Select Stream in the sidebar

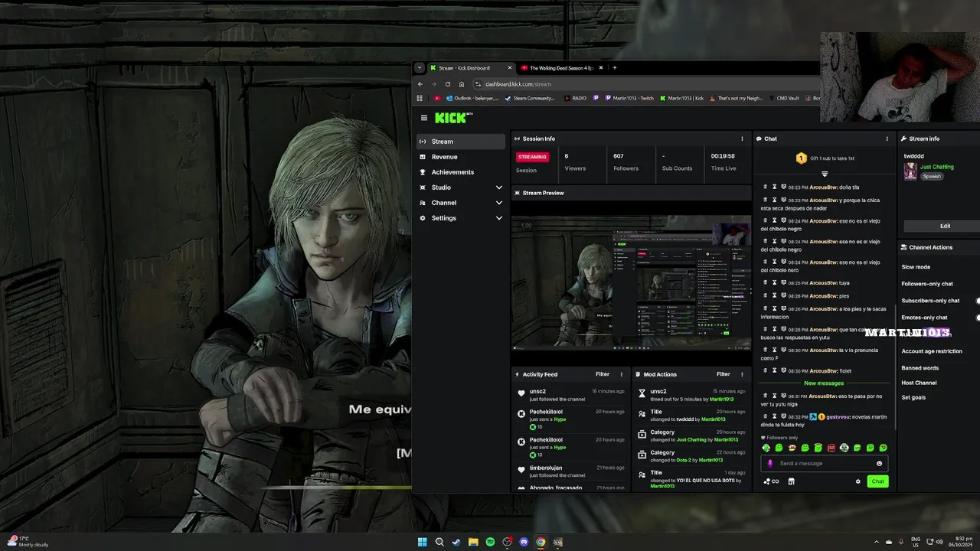tap(461, 142)
